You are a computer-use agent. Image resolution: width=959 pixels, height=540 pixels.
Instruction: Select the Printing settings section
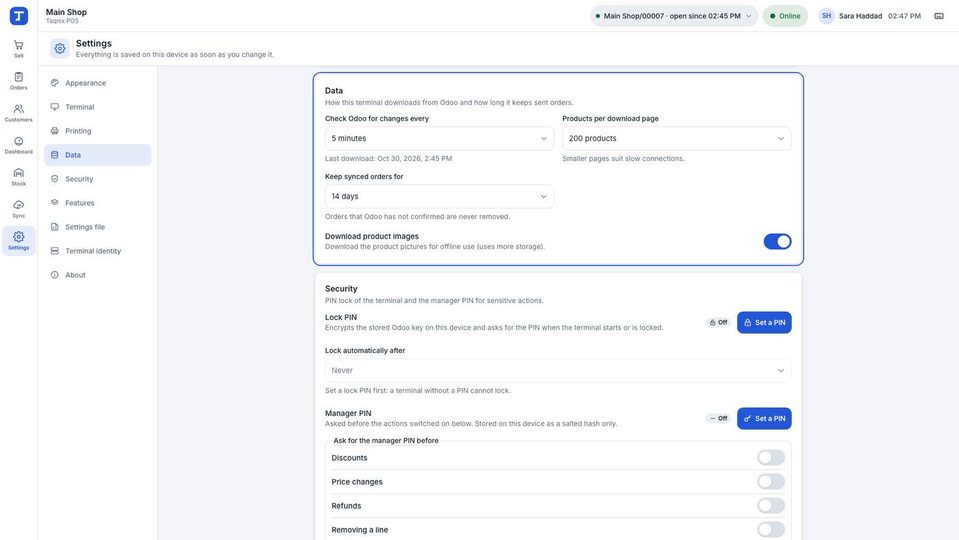pyautogui.click(x=97, y=131)
